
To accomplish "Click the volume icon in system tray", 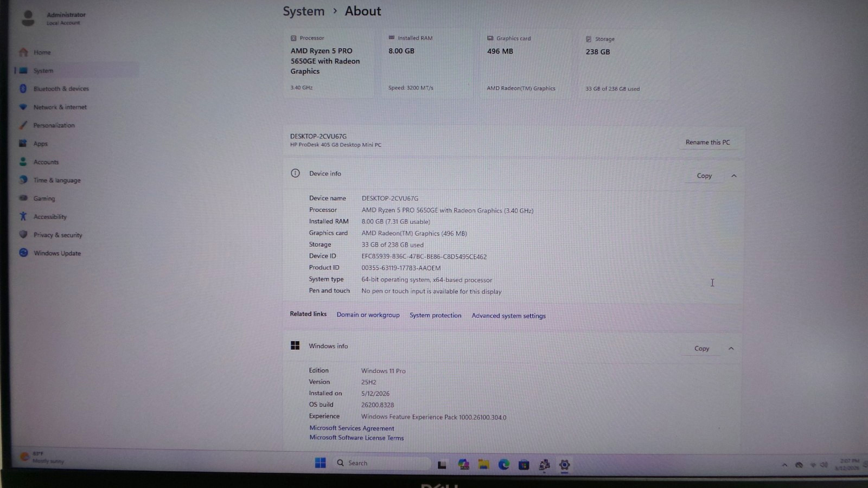I will 824,465.
